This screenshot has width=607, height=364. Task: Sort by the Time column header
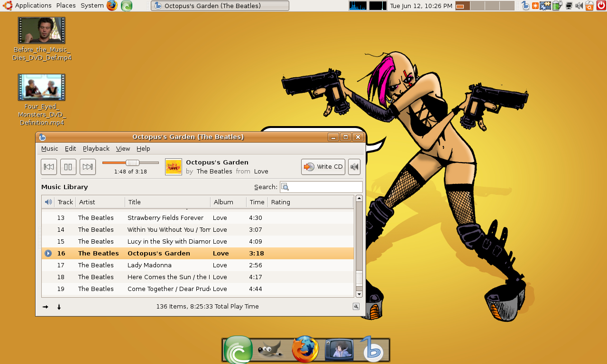(257, 202)
